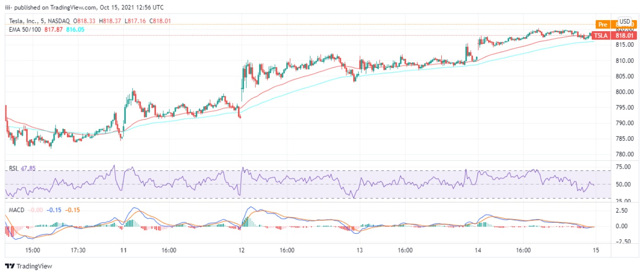Click the USD currency badge
Viewport: 644px width, 275px height.
click(x=625, y=21)
